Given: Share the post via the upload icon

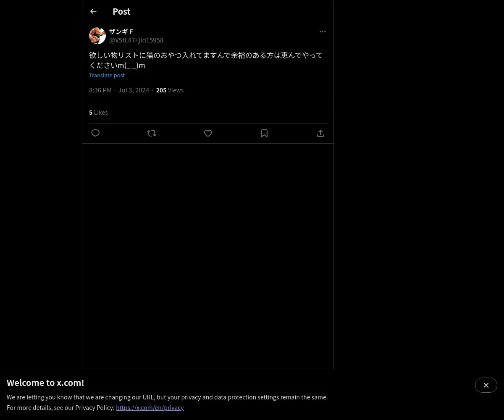Looking at the screenshot, I should pyautogui.click(x=320, y=133).
